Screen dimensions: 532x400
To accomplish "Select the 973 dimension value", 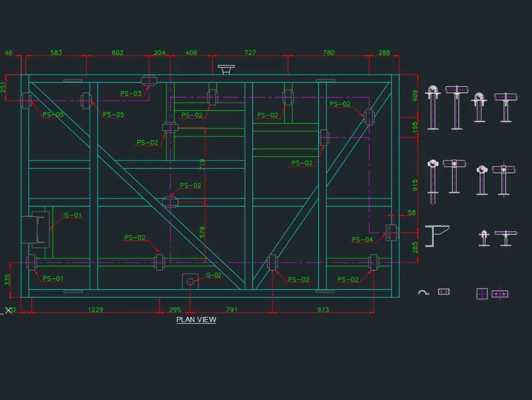I will tap(323, 309).
